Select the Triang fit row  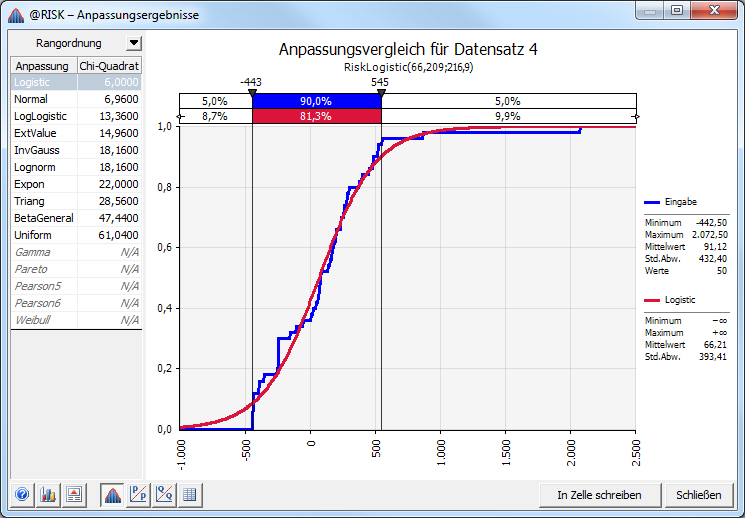pos(76,201)
